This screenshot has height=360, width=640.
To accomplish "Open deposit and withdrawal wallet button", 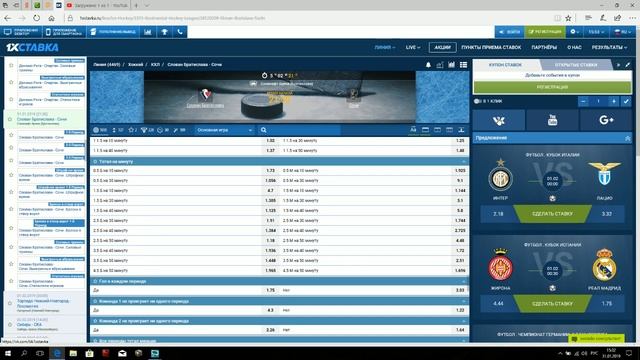I will coord(113,32).
